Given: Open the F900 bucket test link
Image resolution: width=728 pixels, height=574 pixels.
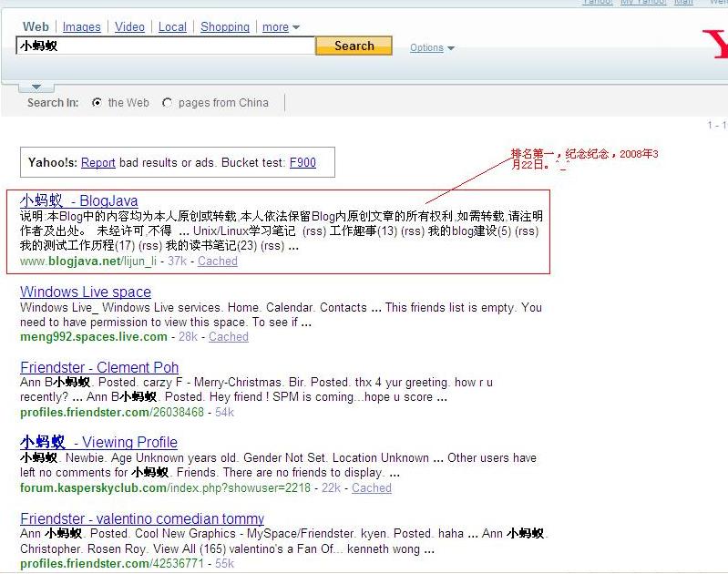Looking at the screenshot, I should tap(302, 162).
